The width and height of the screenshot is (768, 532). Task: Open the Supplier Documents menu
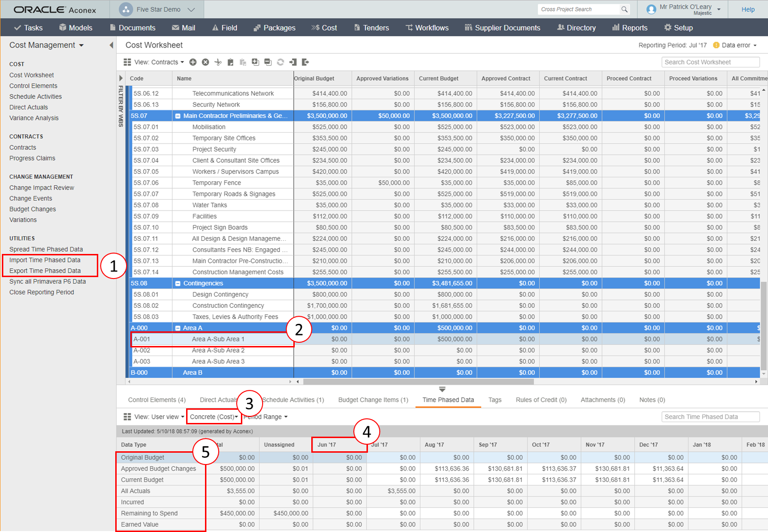click(x=503, y=28)
